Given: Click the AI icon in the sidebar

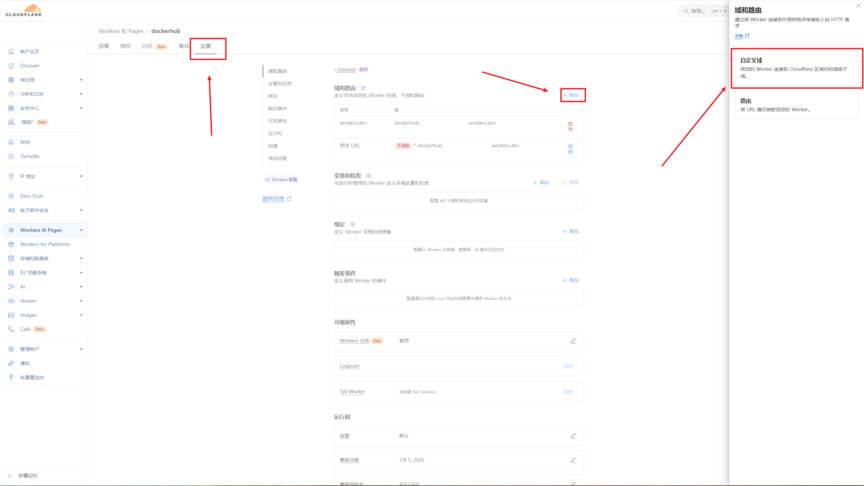Looking at the screenshot, I should [x=11, y=287].
